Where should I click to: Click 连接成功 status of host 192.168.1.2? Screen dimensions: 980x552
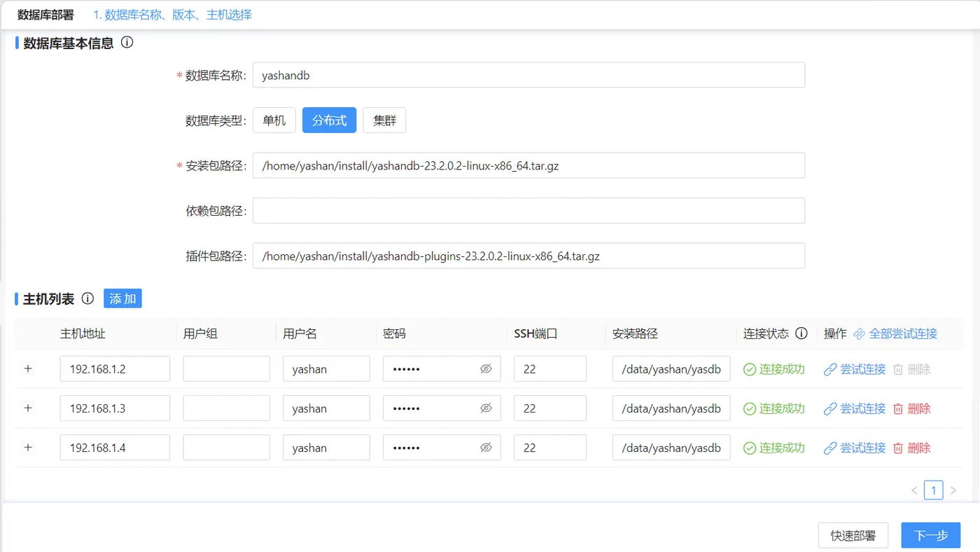click(774, 369)
